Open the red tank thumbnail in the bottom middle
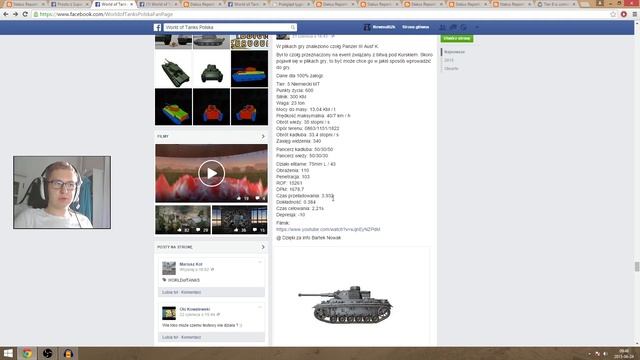Viewport: 640px width, 360px height. [x=211, y=107]
